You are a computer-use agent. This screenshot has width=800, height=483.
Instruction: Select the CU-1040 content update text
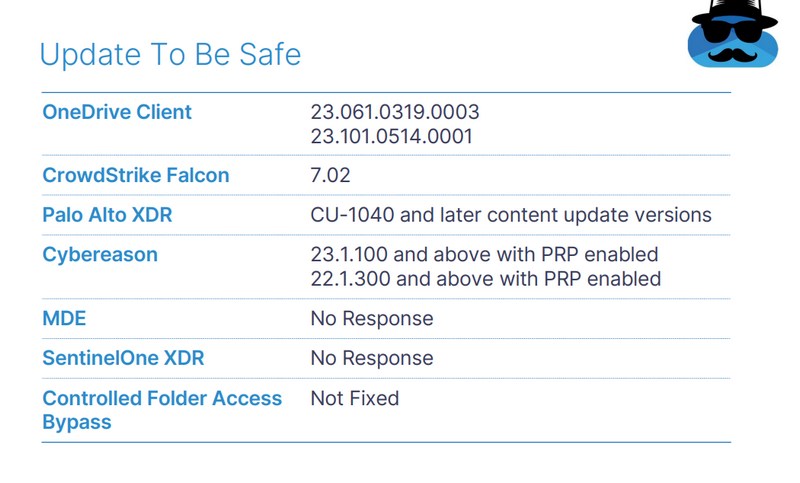511,215
